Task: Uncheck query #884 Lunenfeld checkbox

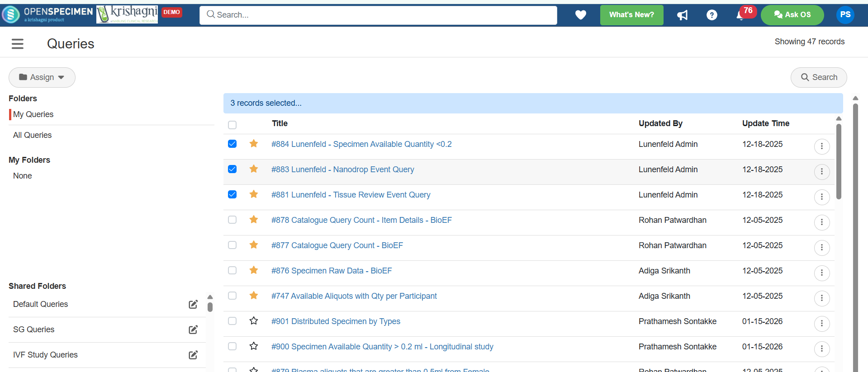Action: click(x=232, y=144)
